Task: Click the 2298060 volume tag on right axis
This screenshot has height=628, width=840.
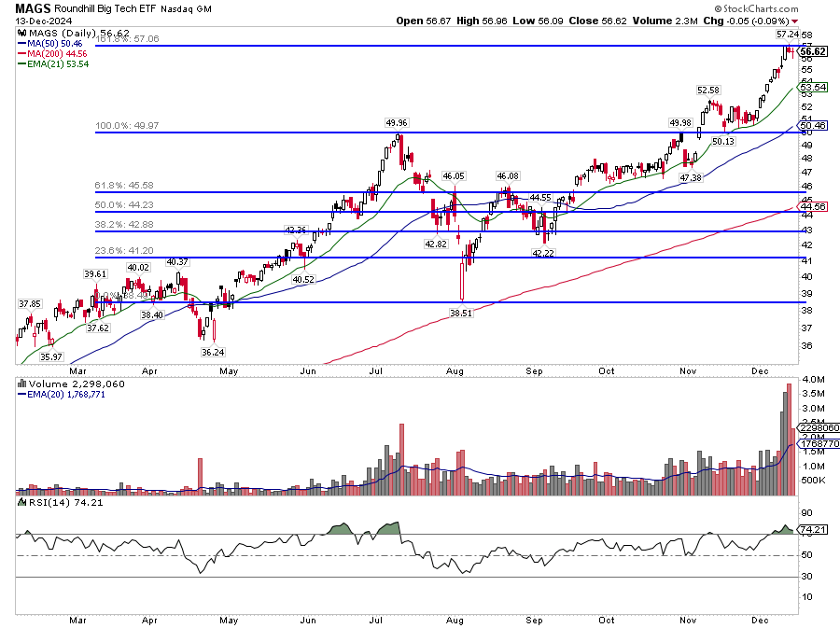Action: [x=819, y=427]
